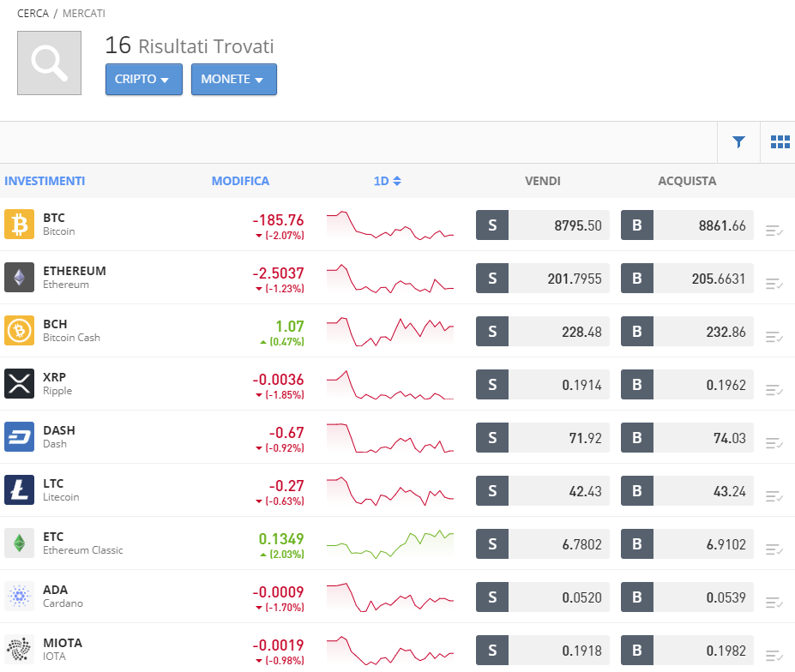Click the Bitcoin Cash BCH logo icon
The width and height of the screenshot is (795, 672).
point(19,330)
